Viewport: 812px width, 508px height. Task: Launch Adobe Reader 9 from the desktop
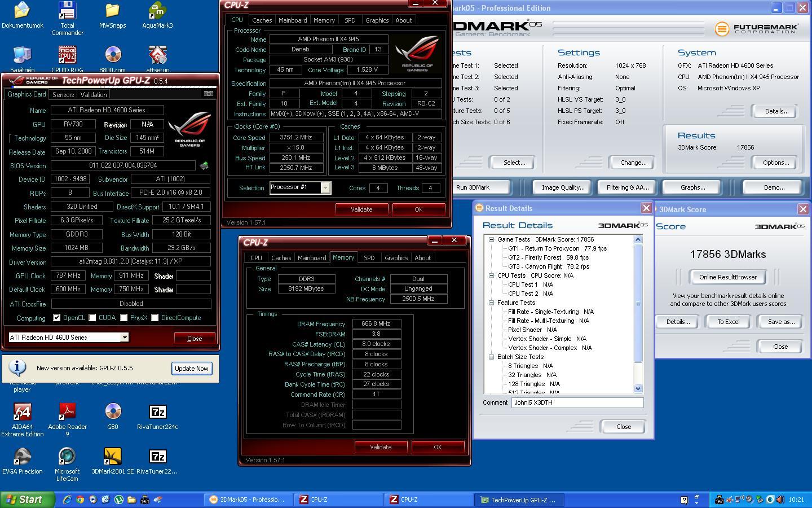[x=67, y=421]
